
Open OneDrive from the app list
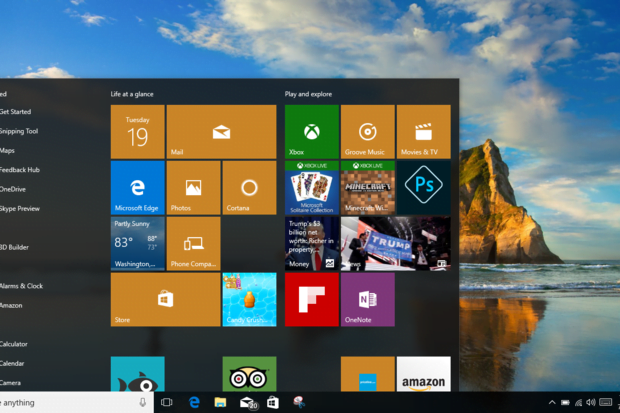point(13,189)
